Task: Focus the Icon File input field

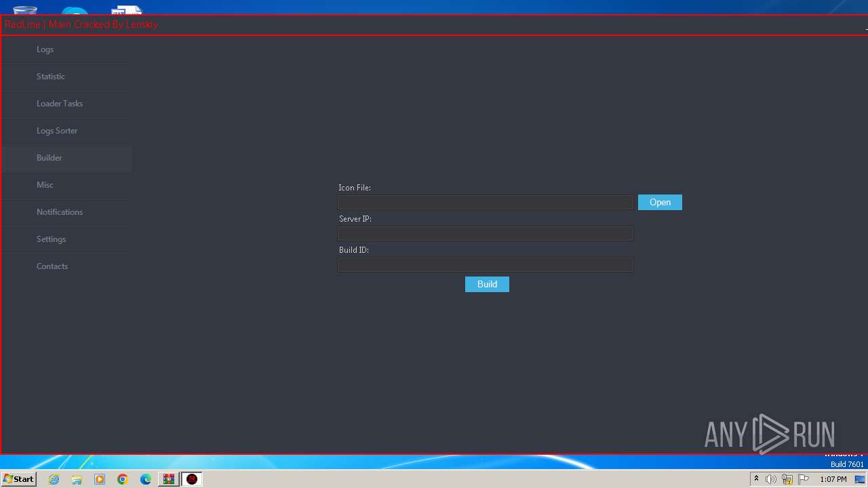Action: [486, 202]
